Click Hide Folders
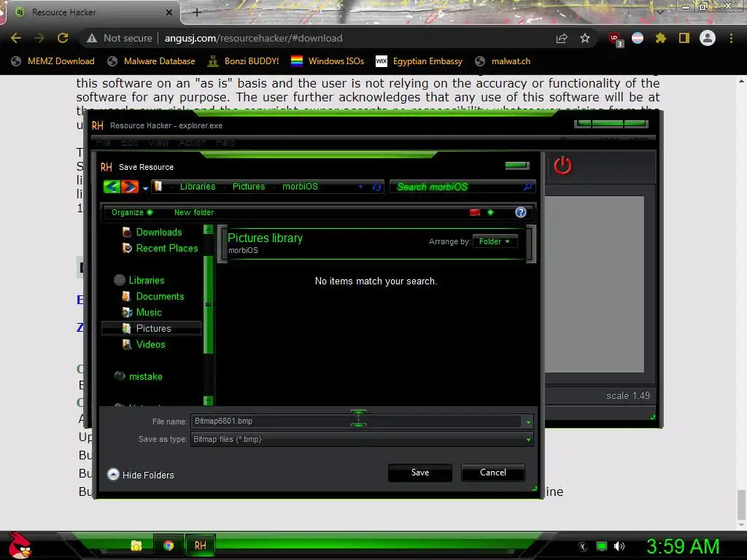This screenshot has height=560, width=747. coord(141,475)
